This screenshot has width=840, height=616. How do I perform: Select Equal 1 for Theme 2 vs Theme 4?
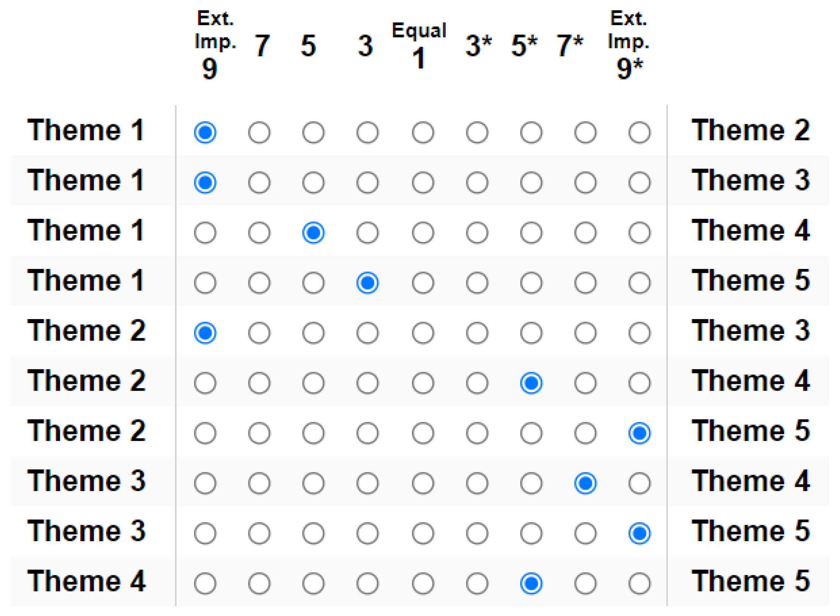pyautogui.click(x=423, y=383)
